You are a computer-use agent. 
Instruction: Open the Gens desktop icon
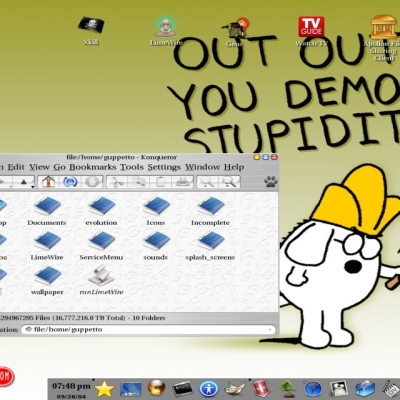236,32
